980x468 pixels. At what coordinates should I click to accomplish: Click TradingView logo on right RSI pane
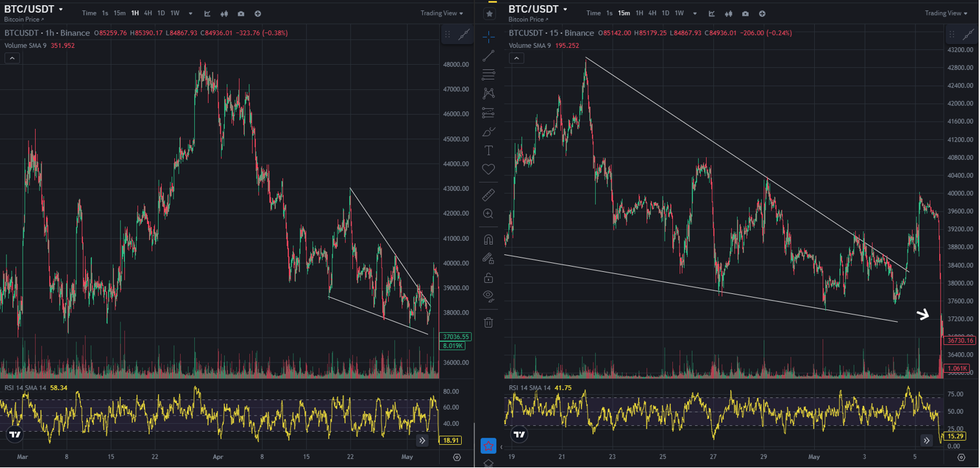[519, 434]
